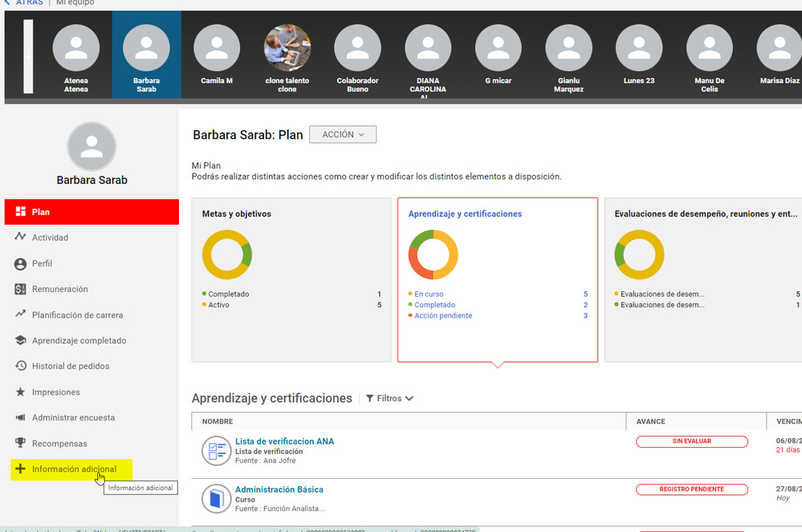This screenshot has height=532, width=802.
Task: Click the Remuneración money icon
Action: tap(21, 289)
